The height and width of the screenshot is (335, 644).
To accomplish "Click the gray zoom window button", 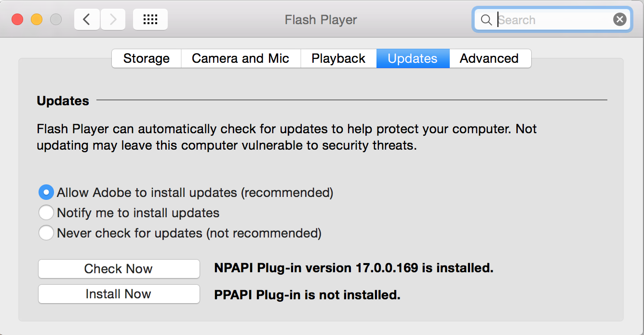I will click(56, 19).
